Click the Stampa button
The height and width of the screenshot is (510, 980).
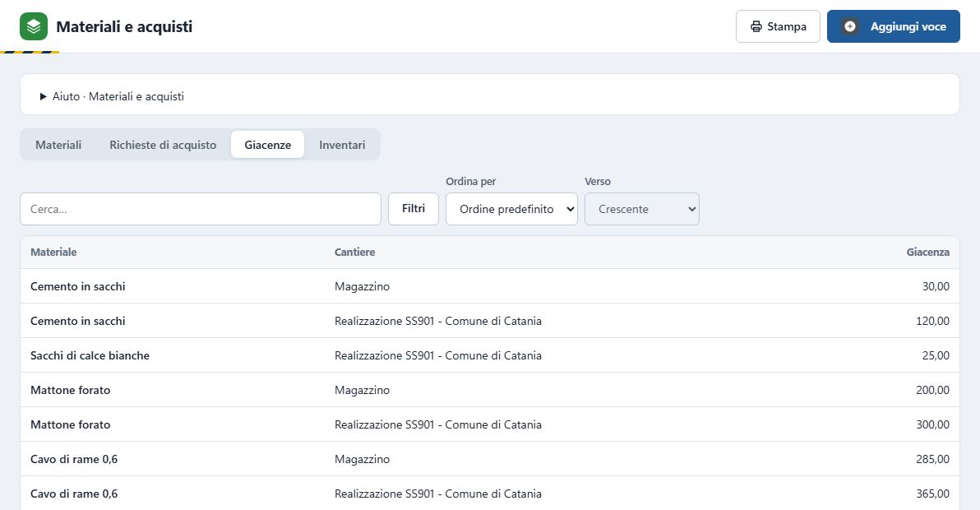[x=778, y=26]
